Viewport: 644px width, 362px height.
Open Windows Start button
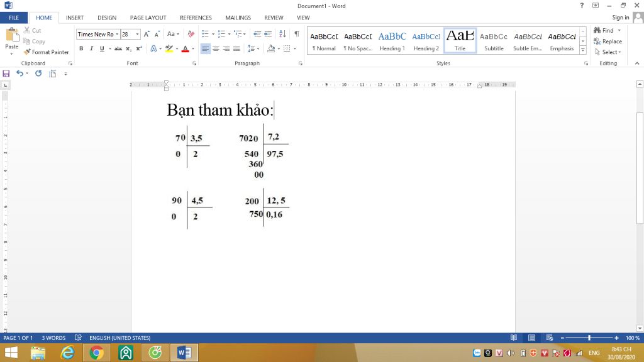click(11, 353)
